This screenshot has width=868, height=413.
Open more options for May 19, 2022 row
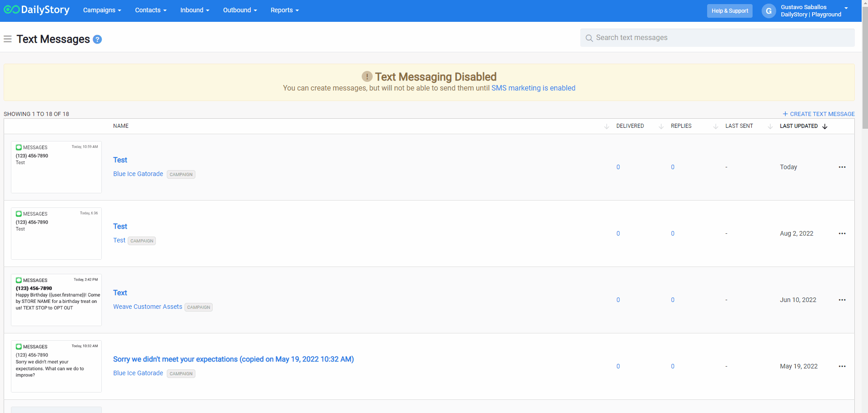point(842,366)
